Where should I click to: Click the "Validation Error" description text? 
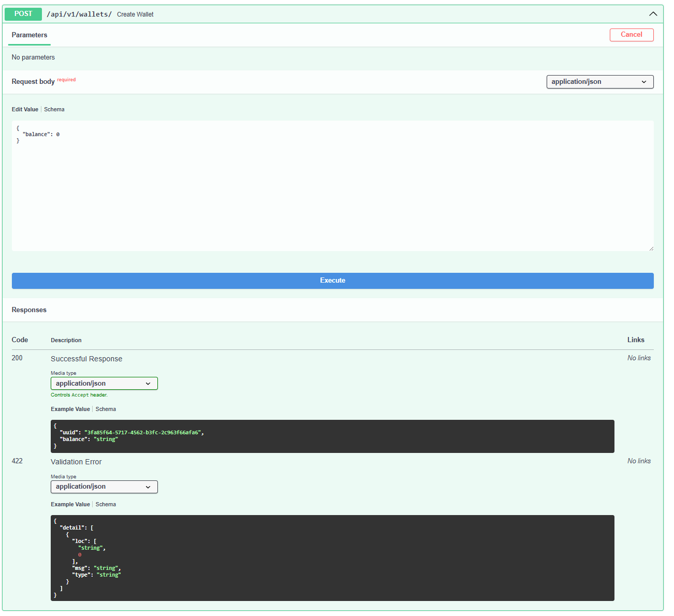click(76, 462)
